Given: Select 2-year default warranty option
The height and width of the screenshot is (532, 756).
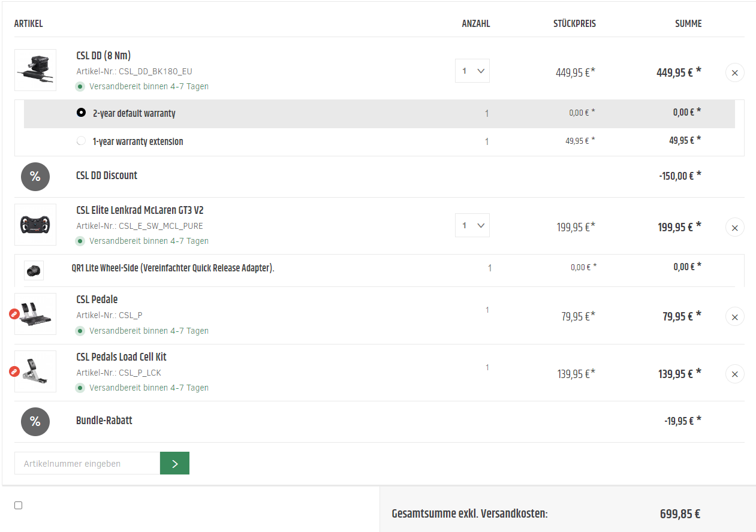Looking at the screenshot, I should point(82,113).
